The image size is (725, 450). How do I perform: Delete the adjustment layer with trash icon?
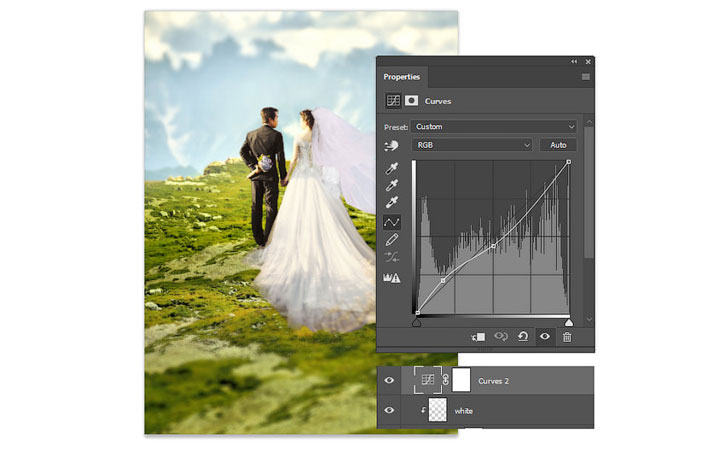567,337
